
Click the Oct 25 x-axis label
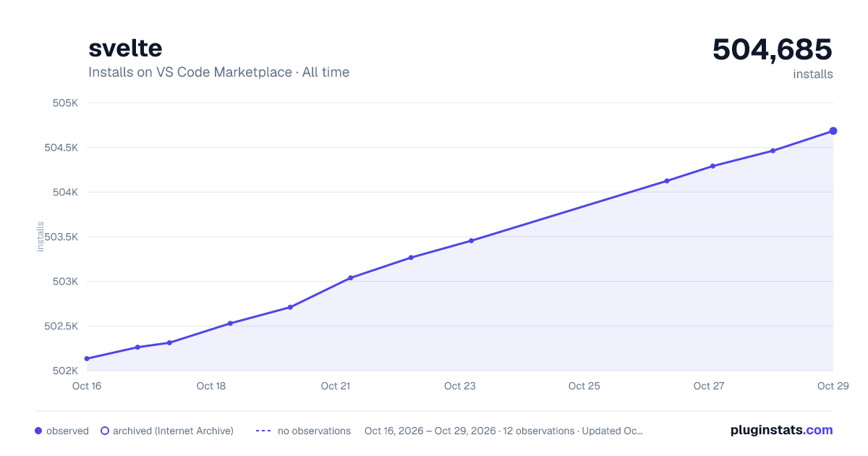[584, 386]
